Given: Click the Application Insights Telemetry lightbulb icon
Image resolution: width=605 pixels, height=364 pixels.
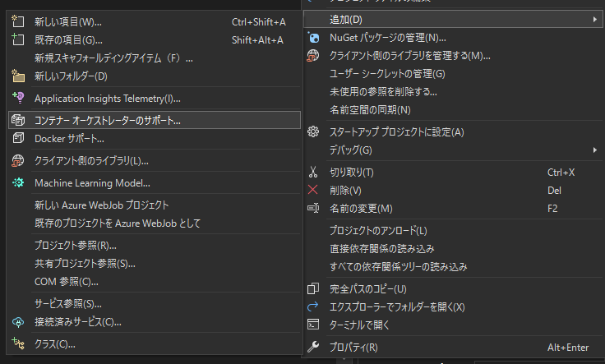Looking at the screenshot, I should [x=18, y=98].
